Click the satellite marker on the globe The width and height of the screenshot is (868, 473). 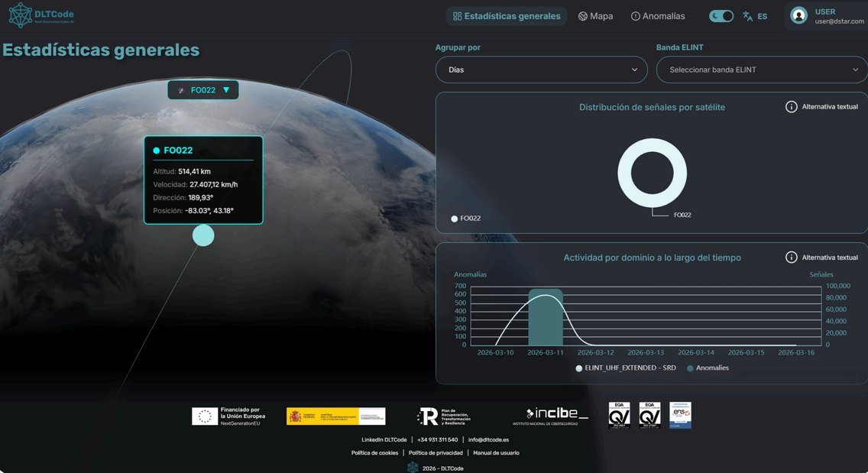pyautogui.click(x=203, y=235)
